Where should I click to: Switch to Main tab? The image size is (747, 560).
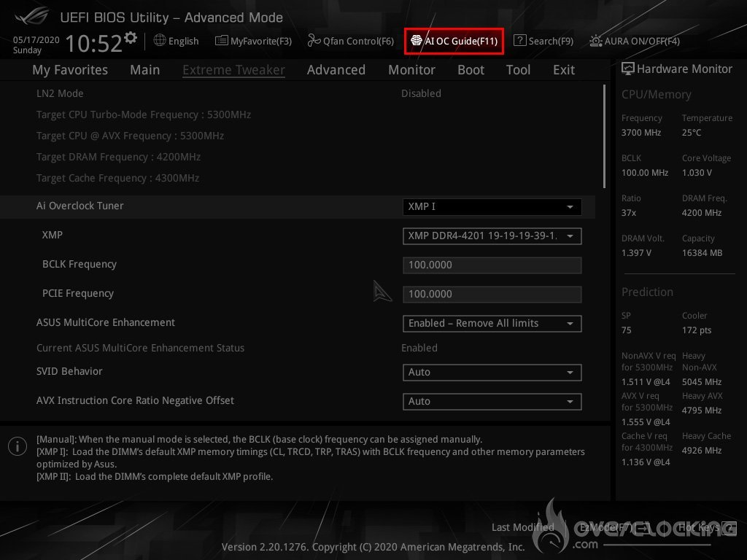(145, 70)
